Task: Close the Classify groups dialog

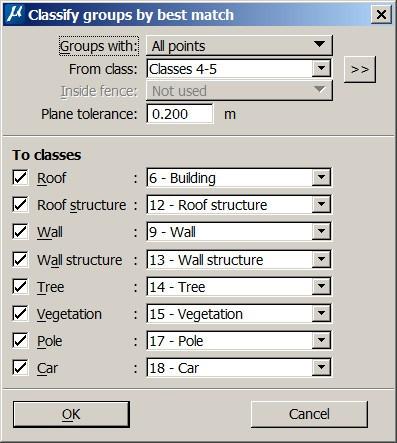Action: (381, 15)
